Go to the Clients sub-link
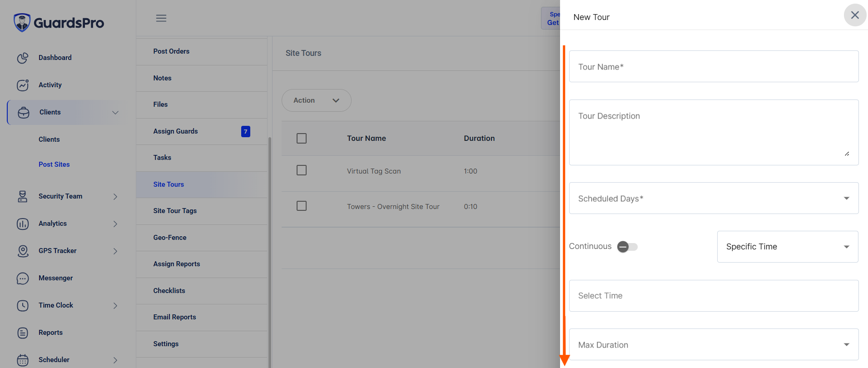Image resolution: width=868 pixels, height=368 pixels. click(x=49, y=139)
